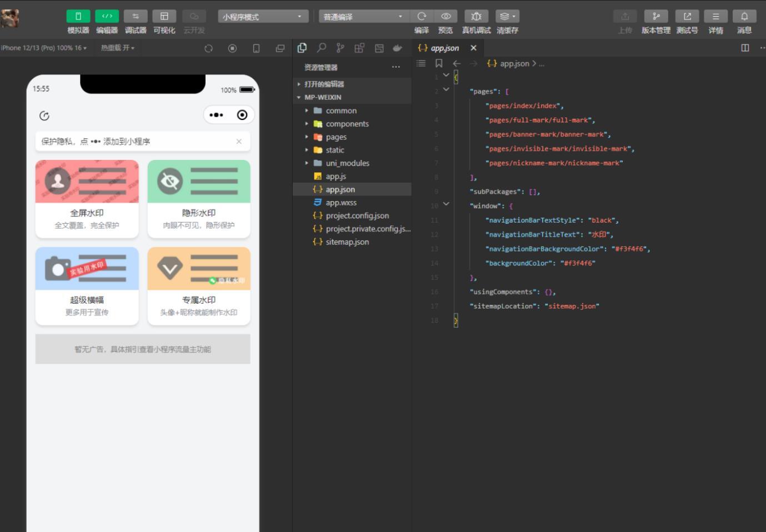The width and height of the screenshot is (766, 532).
Task: Open version management icon
Action: (x=655, y=17)
